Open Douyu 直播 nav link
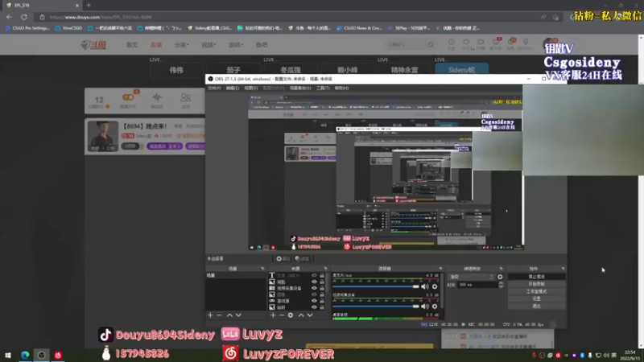The image size is (644, 362). point(156,45)
